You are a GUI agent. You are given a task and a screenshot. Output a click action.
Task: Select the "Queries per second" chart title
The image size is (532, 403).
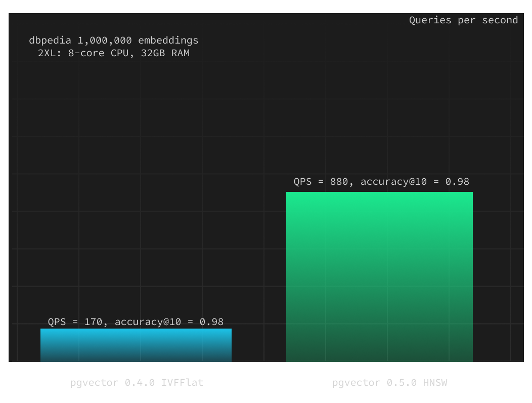(x=463, y=20)
